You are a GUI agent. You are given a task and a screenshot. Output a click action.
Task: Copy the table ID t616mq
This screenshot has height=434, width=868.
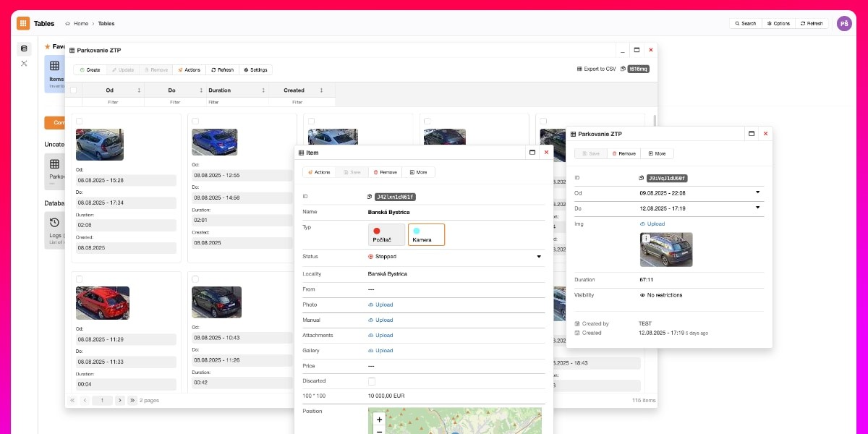(623, 69)
